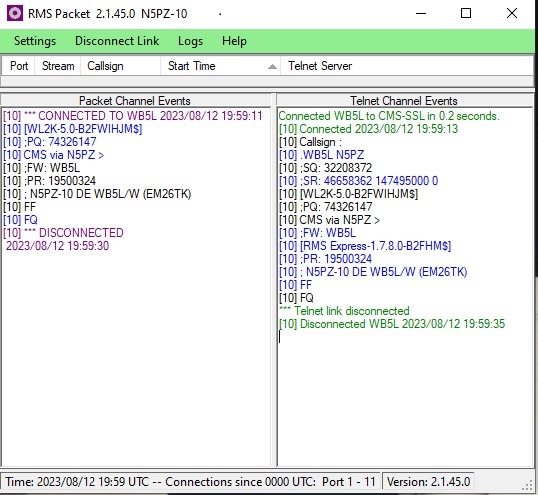Click telnet line '[RMS Express-1.7.8.0-B2FHM$]'

click(365, 246)
